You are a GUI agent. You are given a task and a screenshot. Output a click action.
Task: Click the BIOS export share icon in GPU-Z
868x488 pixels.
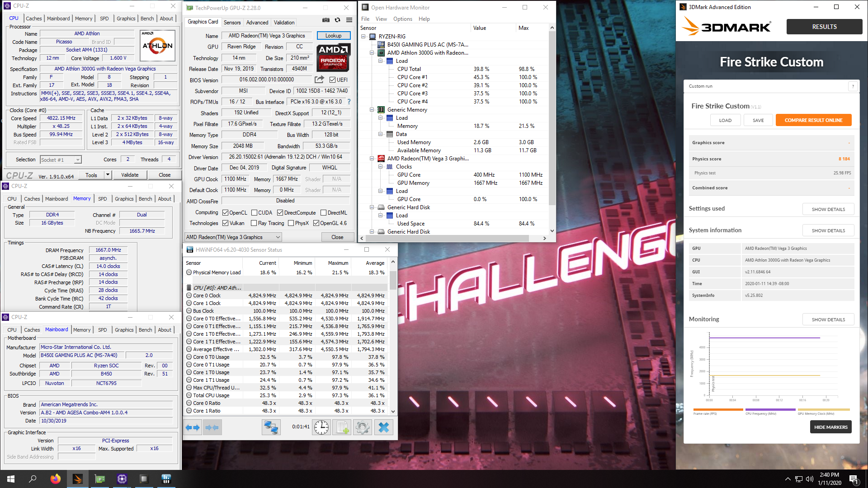click(319, 80)
